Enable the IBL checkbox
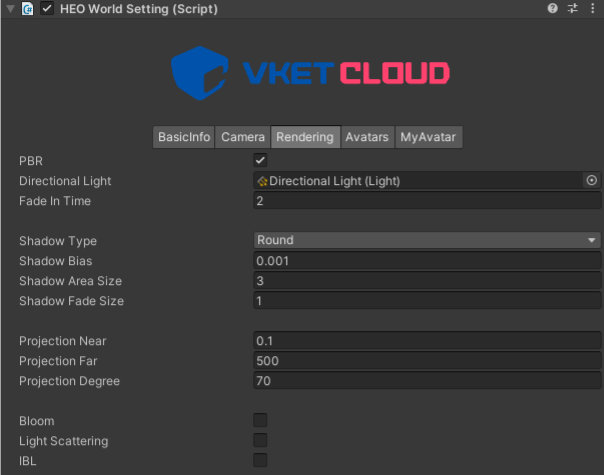Screen dimensions: 604x475 pyautogui.click(x=260, y=460)
